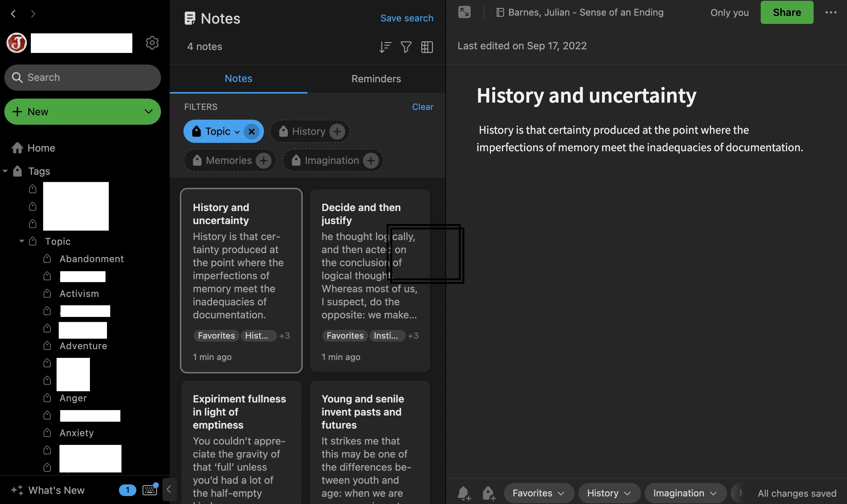Add the History tag filter
The image size is (847, 504).
click(337, 131)
